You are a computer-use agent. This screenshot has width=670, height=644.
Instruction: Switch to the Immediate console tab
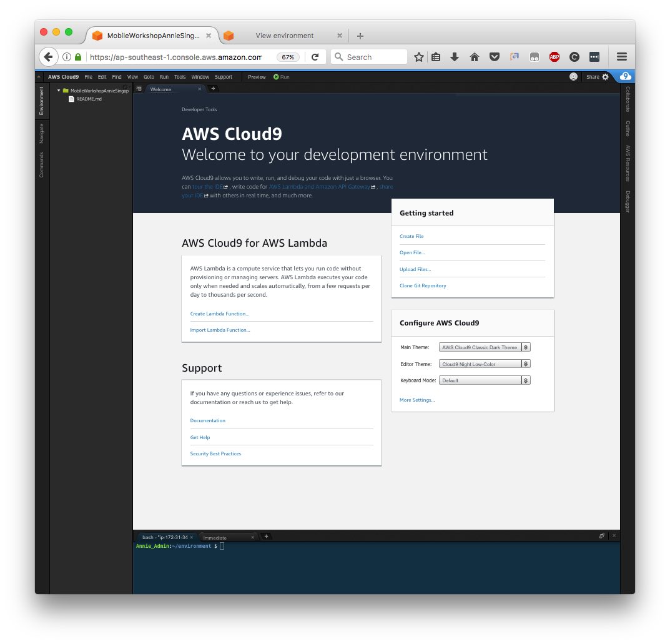tap(228, 538)
